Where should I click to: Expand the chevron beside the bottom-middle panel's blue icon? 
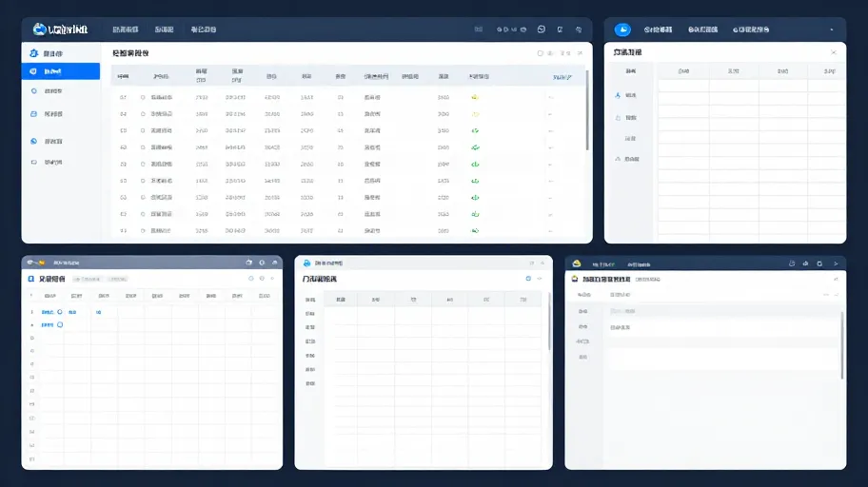pyautogui.click(x=540, y=279)
